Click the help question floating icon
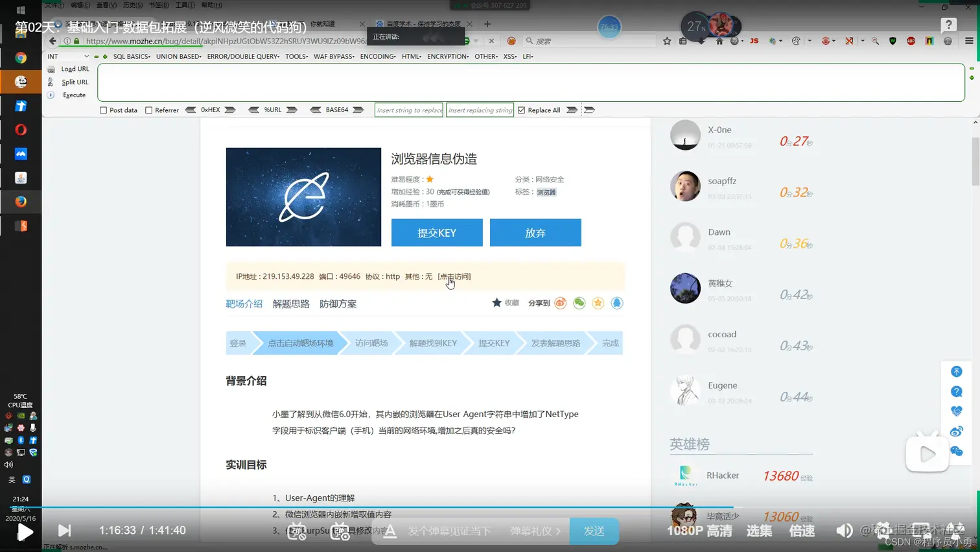The image size is (980, 552). [x=956, y=392]
